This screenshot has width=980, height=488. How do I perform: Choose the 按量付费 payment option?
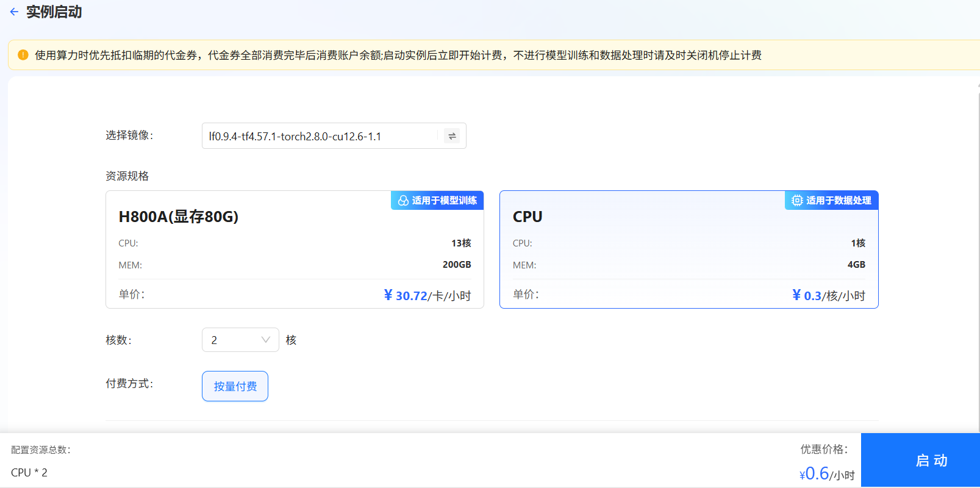point(235,386)
